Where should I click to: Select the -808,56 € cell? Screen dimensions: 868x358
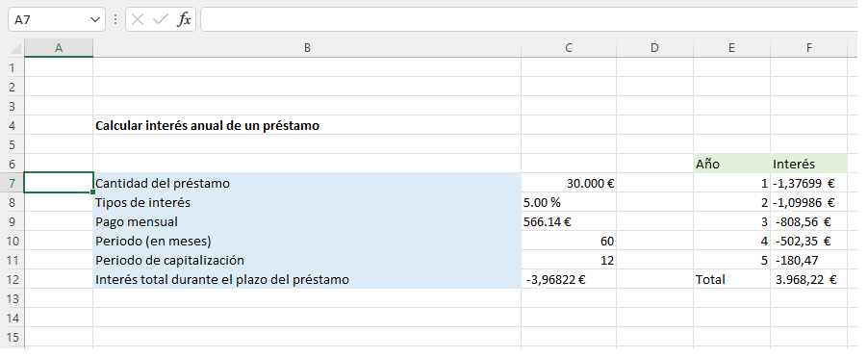pyautogui.click(x=808, y=221)
